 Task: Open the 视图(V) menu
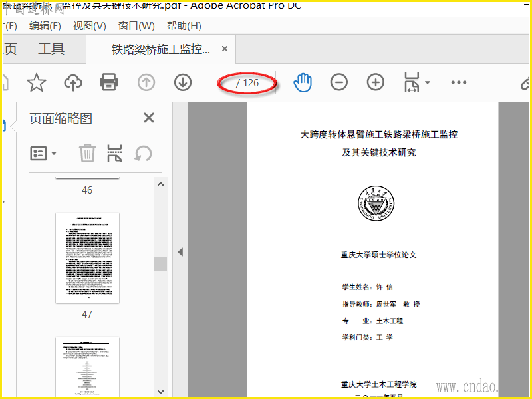tap(90, 26)
